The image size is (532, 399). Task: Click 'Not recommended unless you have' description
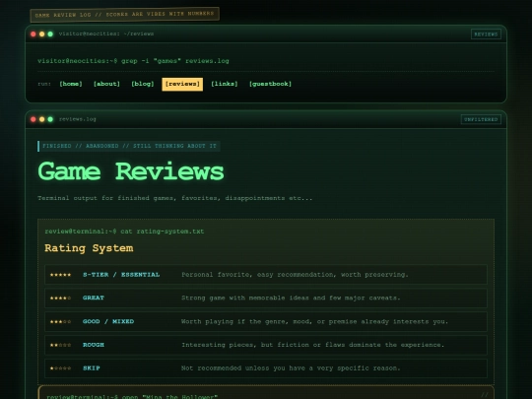291,368
